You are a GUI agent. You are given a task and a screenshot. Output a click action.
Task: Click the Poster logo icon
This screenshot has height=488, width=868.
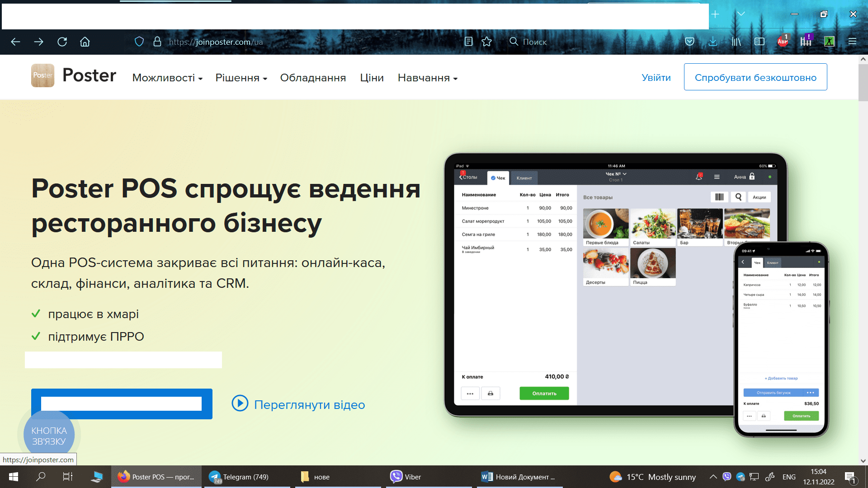(x=42, y=75)
